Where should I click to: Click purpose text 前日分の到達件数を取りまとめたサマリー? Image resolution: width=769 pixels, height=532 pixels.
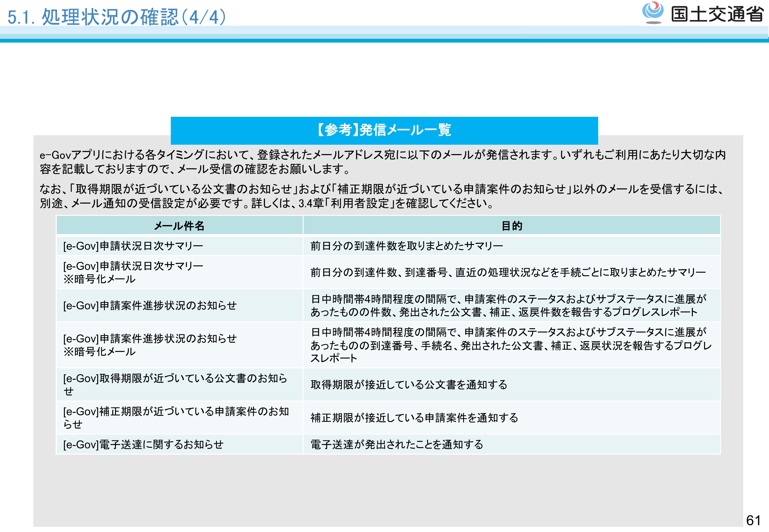[407, 246]
